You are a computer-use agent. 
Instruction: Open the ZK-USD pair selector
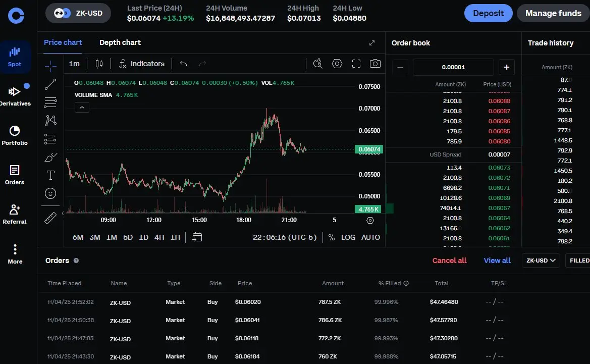[78, 13]
